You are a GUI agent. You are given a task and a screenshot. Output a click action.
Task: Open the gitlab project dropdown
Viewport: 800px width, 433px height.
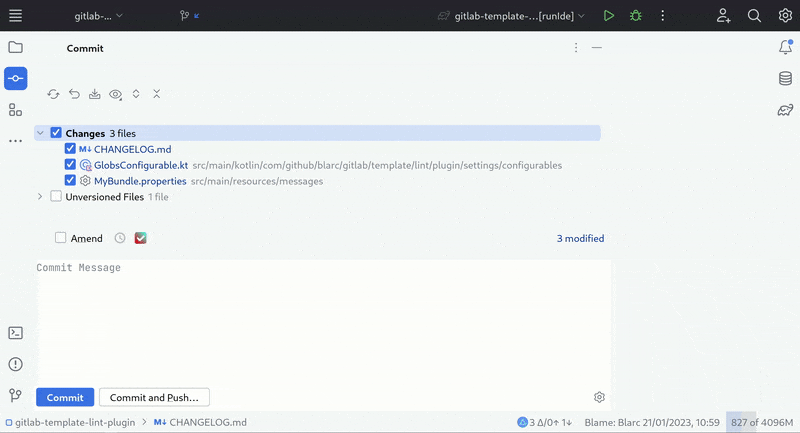pyautogui.click(x=98, y=16)
